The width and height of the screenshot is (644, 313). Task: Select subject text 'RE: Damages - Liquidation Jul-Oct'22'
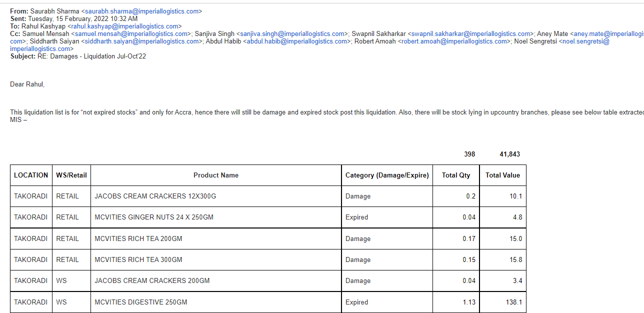click(91, 56)
